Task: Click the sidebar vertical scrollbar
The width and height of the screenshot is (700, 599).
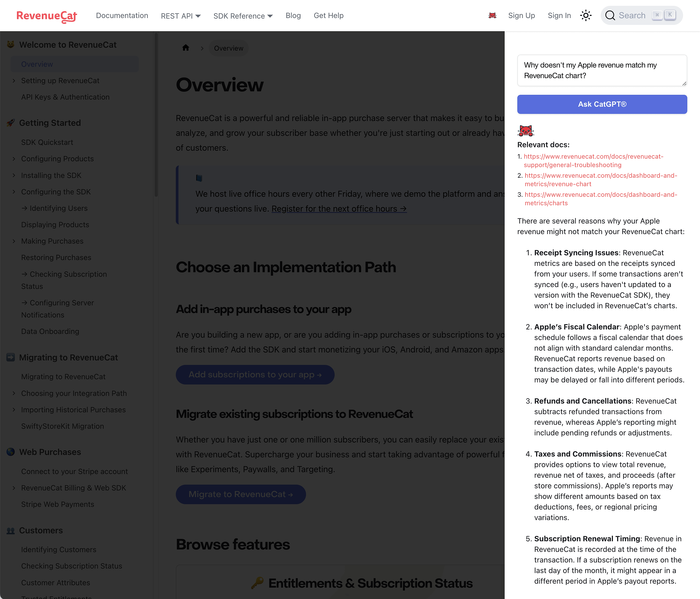Action: 156,115
